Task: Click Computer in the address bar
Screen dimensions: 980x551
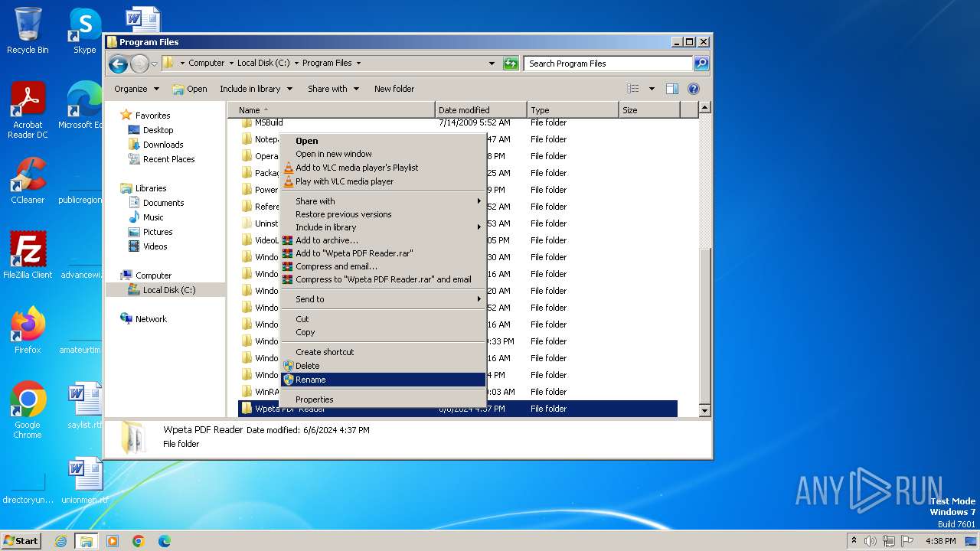Action: click(207, 64)
